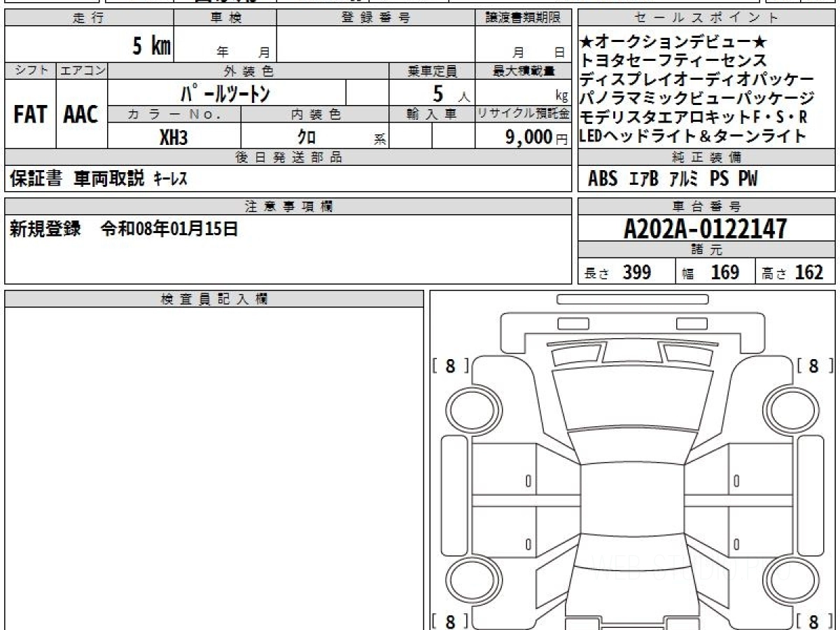The width and height of the screenshot is (840, 630).
Task: Select the AAC air conditioner value
Action: (x=81, y=114)
